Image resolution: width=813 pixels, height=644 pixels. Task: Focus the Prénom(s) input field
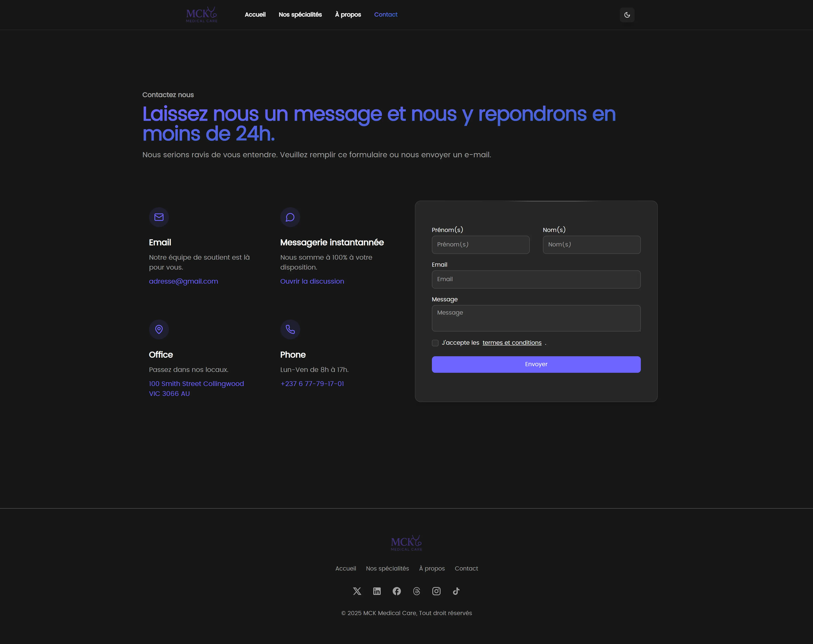(480, 245)
